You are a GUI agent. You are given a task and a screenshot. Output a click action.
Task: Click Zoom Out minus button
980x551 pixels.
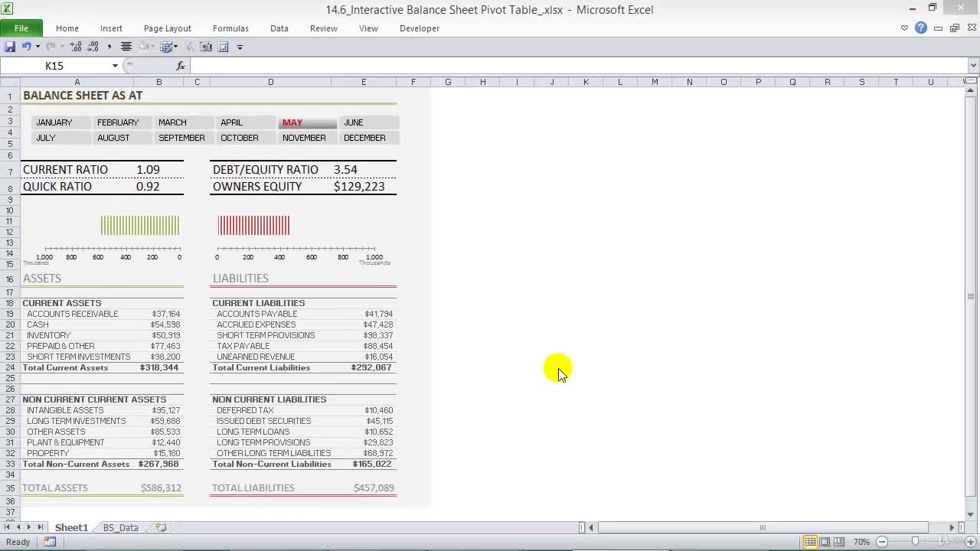[x=881, y=542]
